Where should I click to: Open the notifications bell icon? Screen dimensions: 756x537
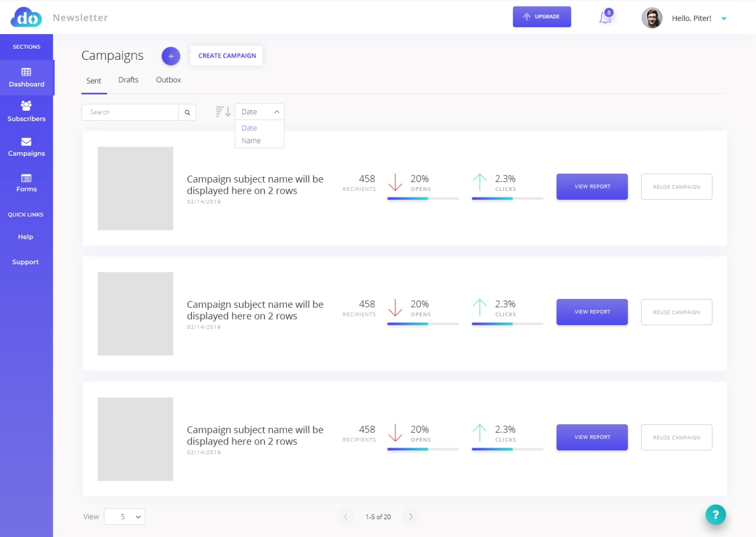tap(605, 17)
